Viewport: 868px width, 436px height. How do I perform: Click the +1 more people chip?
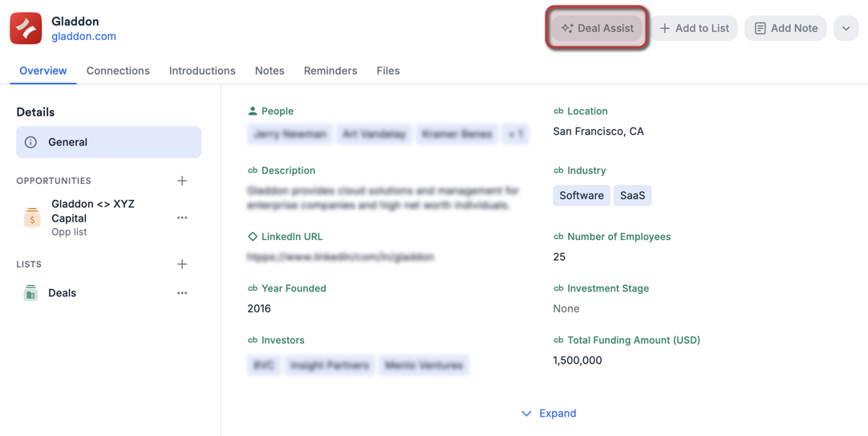click(x=515, y=134)
